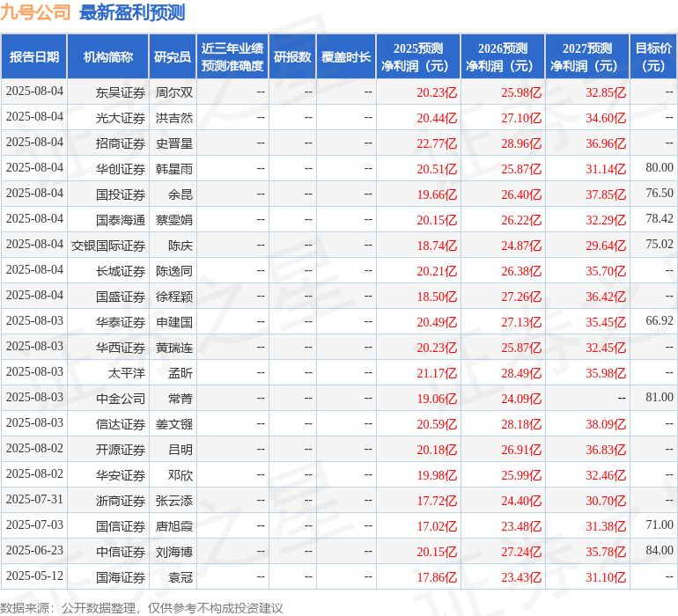Select the 22.77亿 profit forecast cell
Viewport: 678px width, 616px height.
[437, 143]
